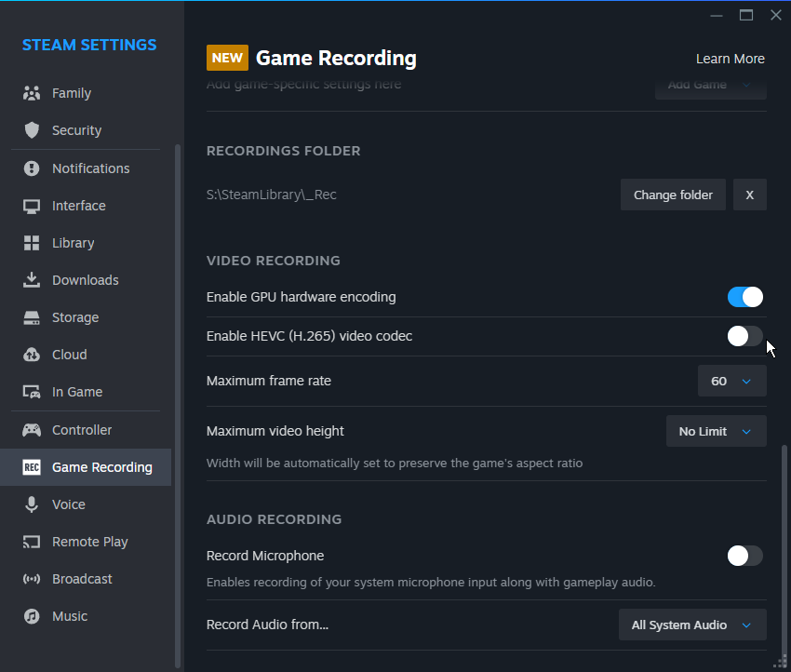Enable HEVC (H.265) video codec toggle
This screenshot has width=791, height=672.
(x=745, y=336)
